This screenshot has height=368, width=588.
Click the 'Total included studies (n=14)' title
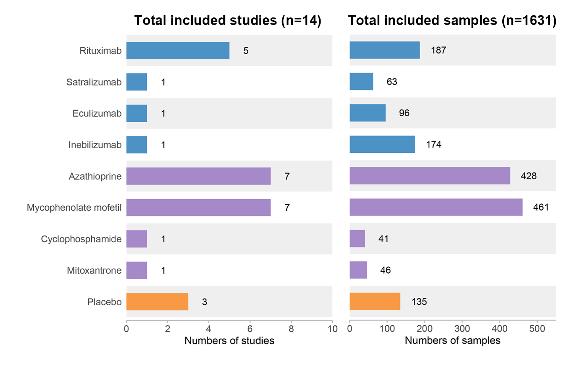point(228,20)
